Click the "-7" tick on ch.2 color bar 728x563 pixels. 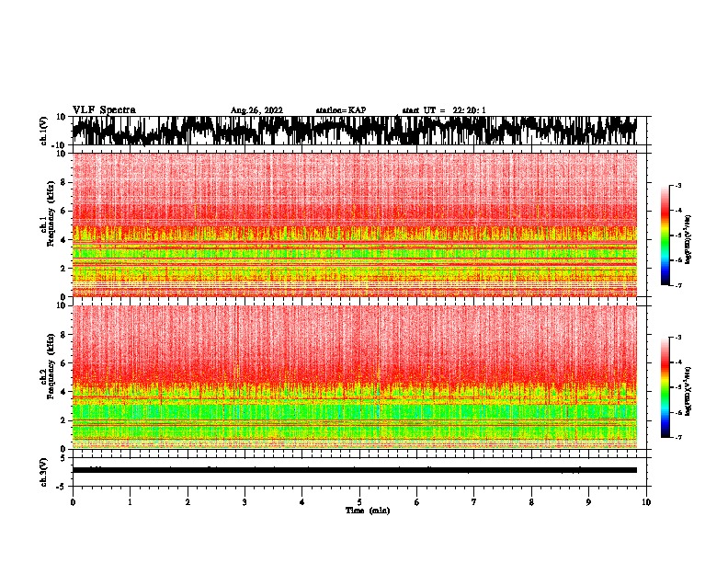[678, 438]
